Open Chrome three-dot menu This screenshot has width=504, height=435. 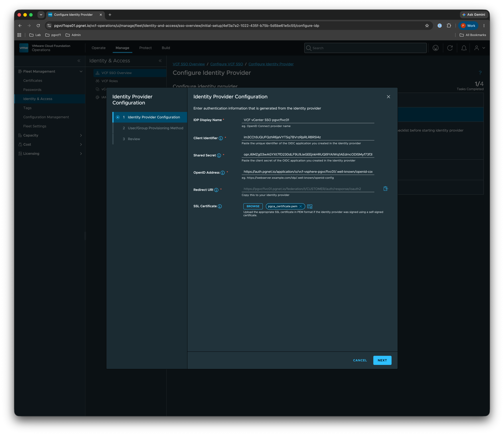484,26
